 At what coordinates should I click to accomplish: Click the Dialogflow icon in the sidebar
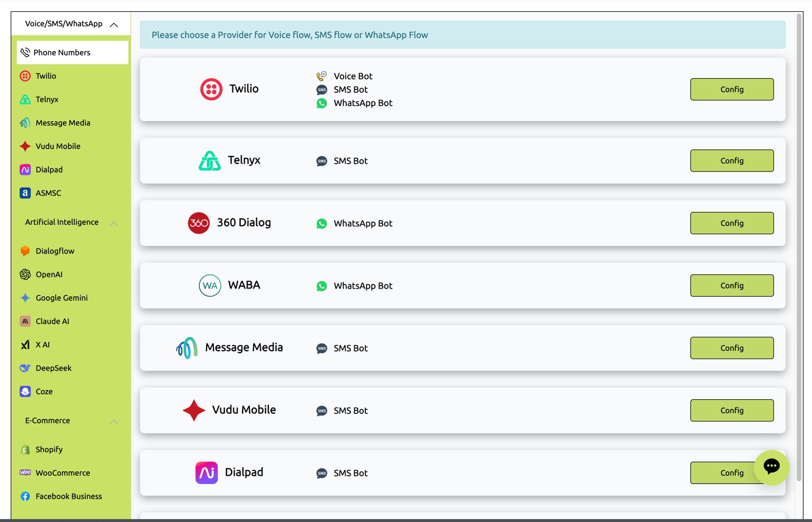25,251
